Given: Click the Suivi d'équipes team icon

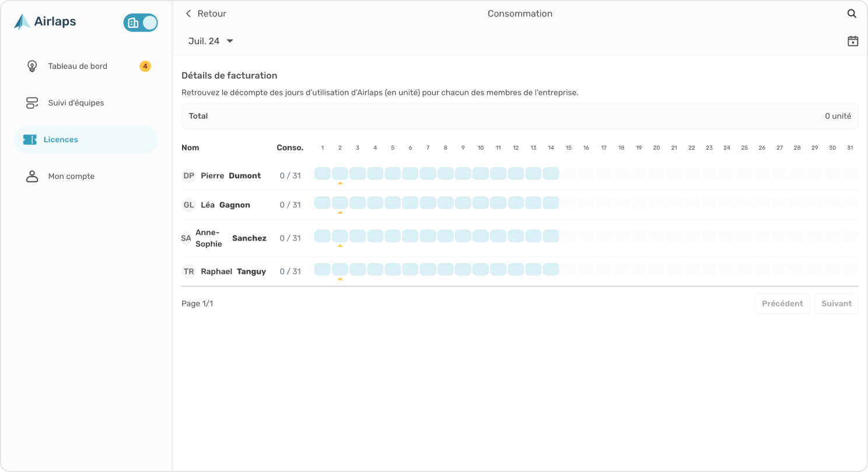Looking at the screenshot, I should (32, 103).
